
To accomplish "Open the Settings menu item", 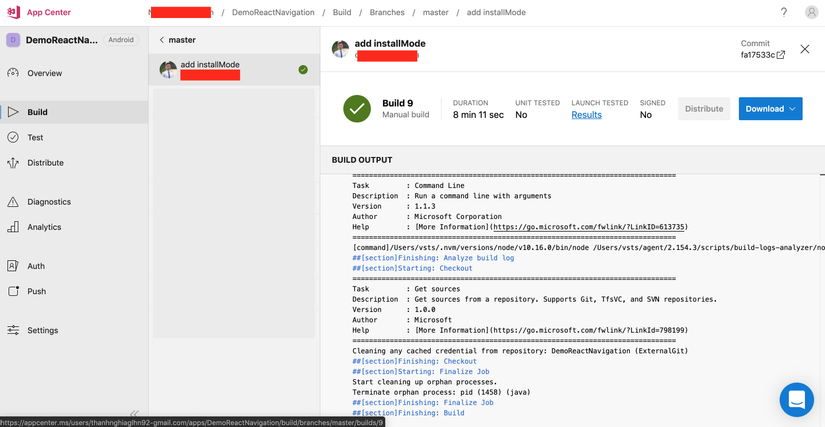I will coord(74,330).
